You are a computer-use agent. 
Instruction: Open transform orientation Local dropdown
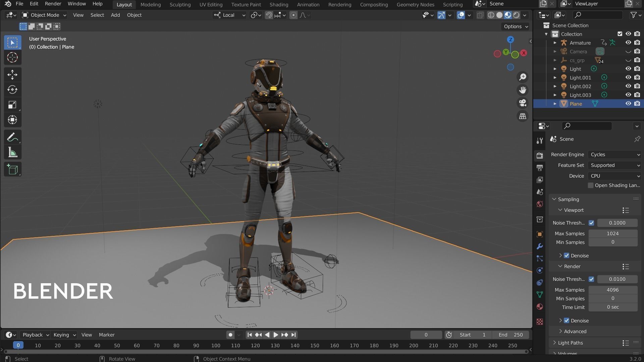coord(229,15)
